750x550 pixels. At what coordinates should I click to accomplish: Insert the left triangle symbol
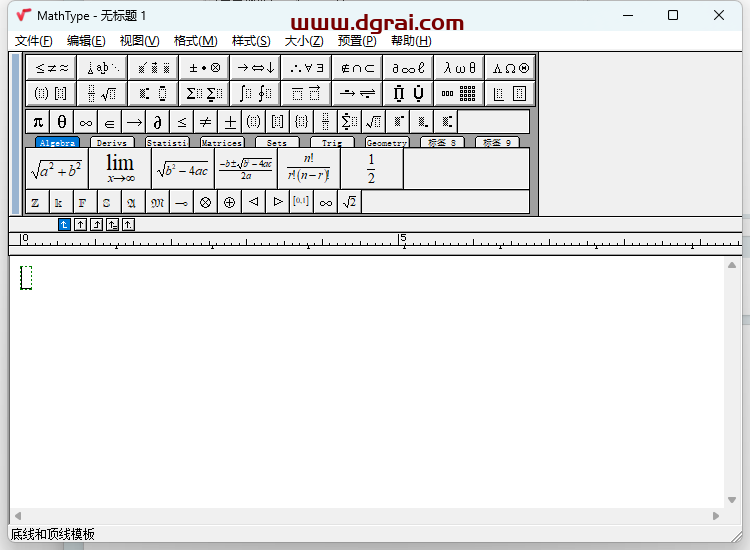tap(254, 202)
